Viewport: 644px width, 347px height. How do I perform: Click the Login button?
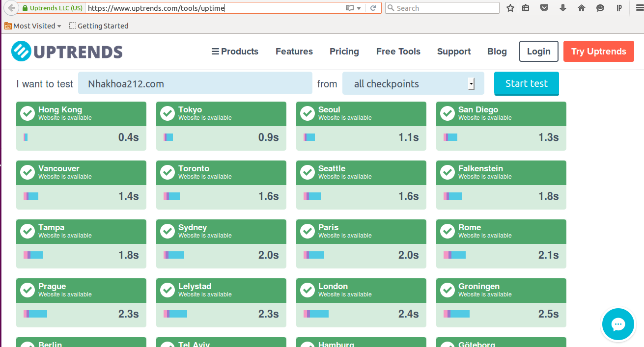coord(539,52)
